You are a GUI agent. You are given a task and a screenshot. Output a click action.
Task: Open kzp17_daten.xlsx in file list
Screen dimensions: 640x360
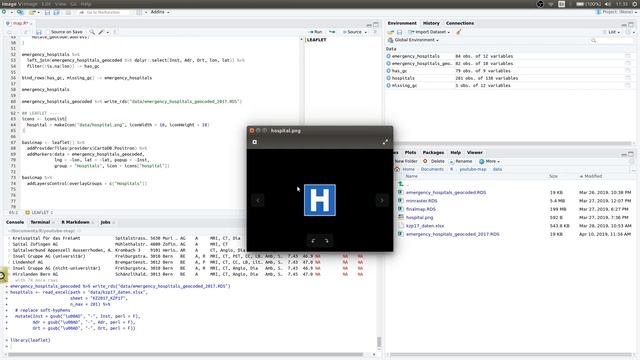coord(424,226)
